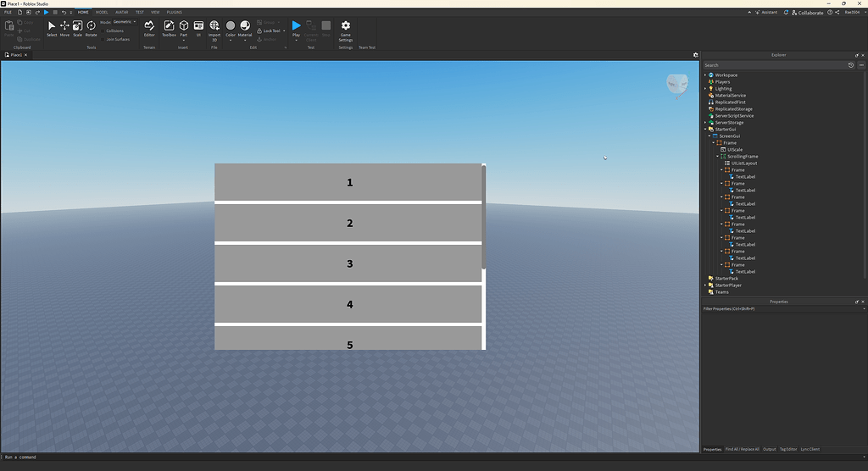The height and width of the screenshot is (471, 868).
Task: Switch to the AVATAR ribbon tab
Action: click(x=122, y=12)
